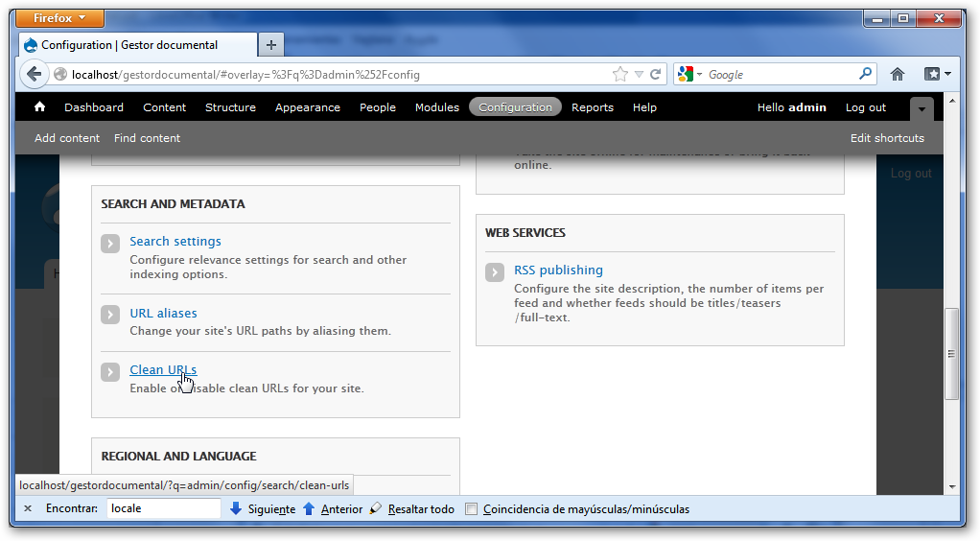Click the browser back arrow button
The height and width of the screenshot is (541, 980).
(x=35, y=74)
